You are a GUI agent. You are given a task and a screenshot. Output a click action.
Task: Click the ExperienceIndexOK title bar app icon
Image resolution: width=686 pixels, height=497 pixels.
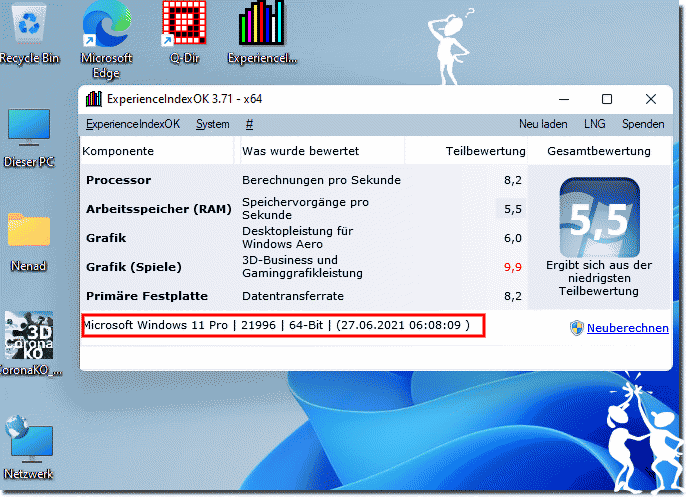pos(94,99)
